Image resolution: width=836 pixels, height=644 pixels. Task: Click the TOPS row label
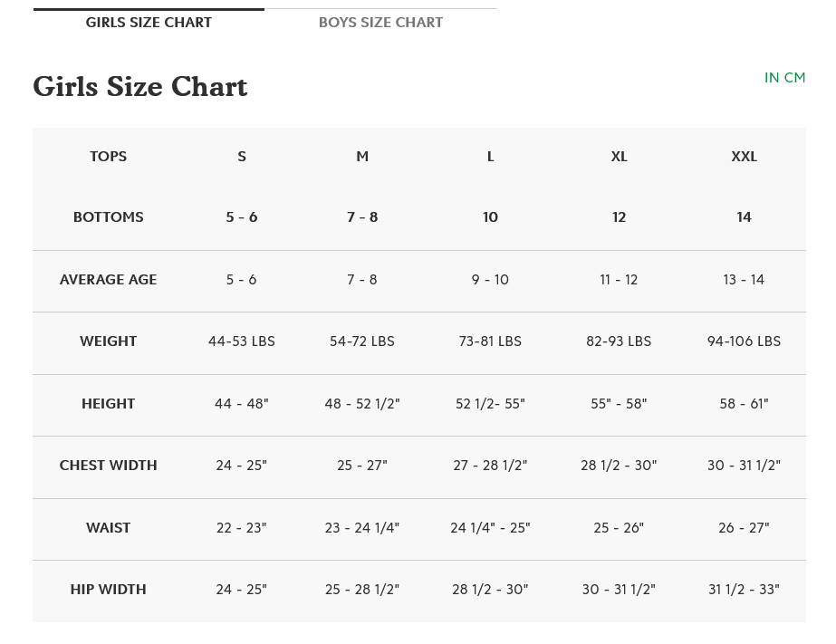click(x=108, y=157)
